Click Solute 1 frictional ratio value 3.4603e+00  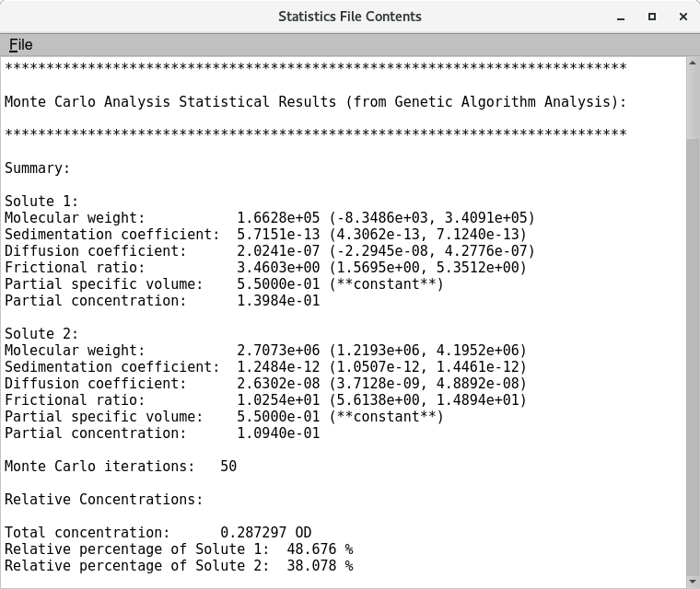click(x=278, y=268)
